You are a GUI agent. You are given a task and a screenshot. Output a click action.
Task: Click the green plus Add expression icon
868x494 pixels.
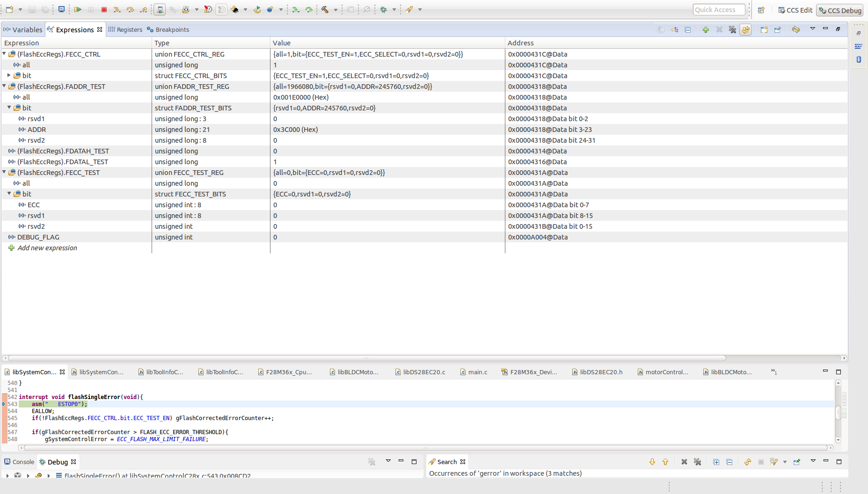pos(706,29)
